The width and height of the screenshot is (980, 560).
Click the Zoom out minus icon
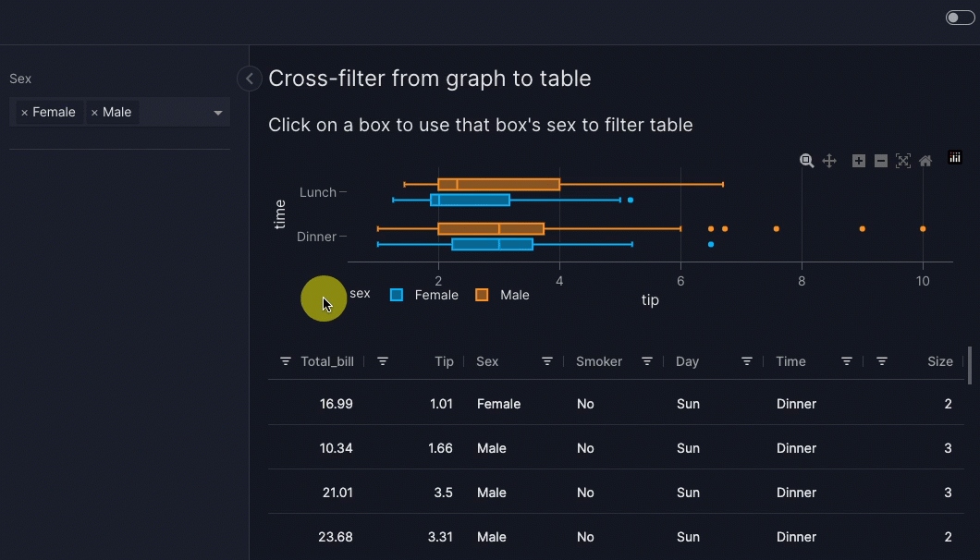881,161
